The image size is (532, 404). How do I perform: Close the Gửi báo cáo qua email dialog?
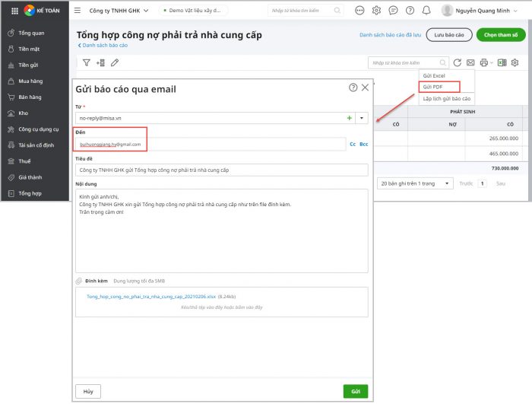(x=365, y=87)
